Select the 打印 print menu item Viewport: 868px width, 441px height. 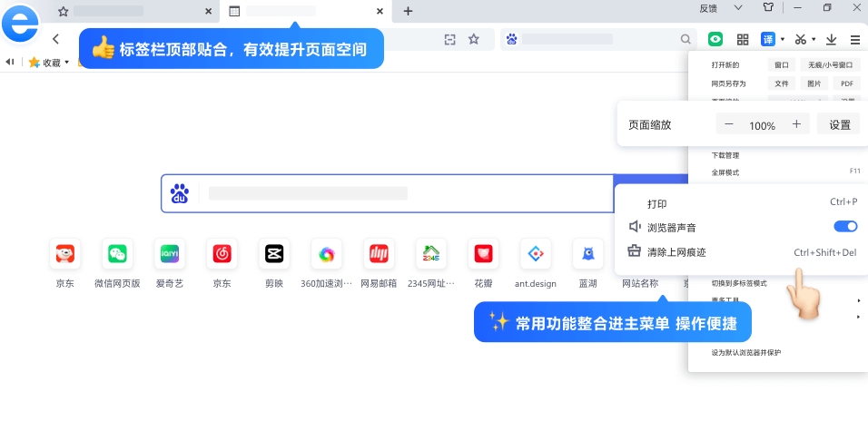pyautogui.click(x=656, y=202)
